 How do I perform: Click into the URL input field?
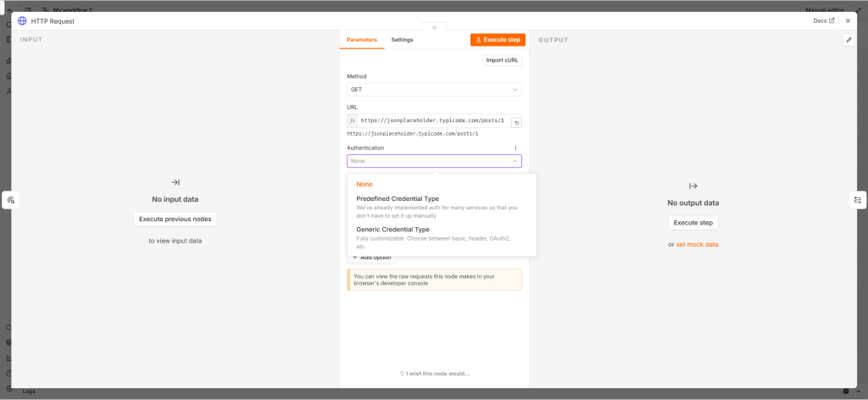coord(433,120)
